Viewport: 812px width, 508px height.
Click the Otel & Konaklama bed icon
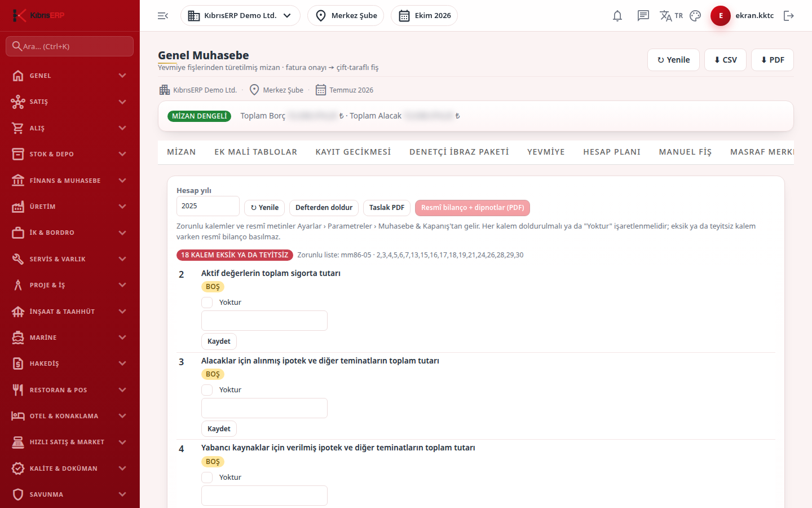[18, 416]
